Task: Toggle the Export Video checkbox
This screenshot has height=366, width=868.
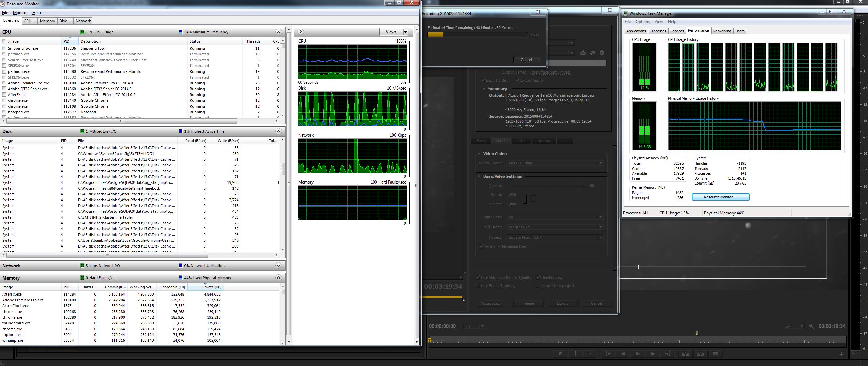Action: [x=483, y=80]
